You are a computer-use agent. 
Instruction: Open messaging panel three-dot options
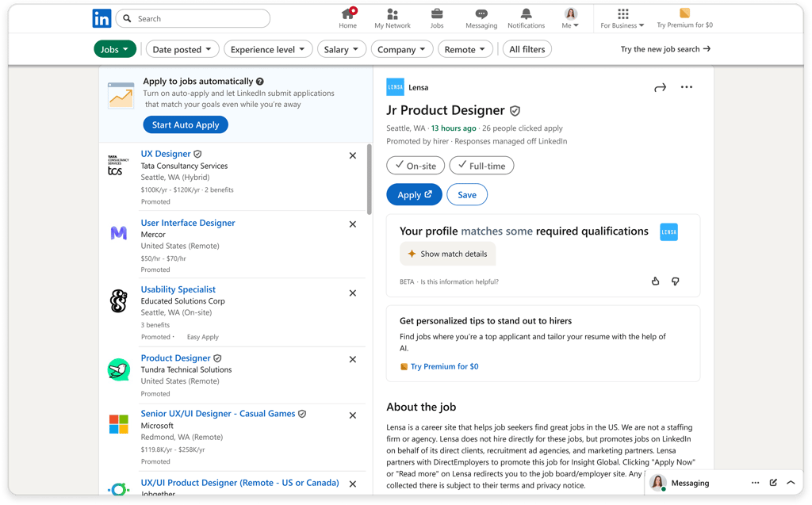click(x=755, y=483)
